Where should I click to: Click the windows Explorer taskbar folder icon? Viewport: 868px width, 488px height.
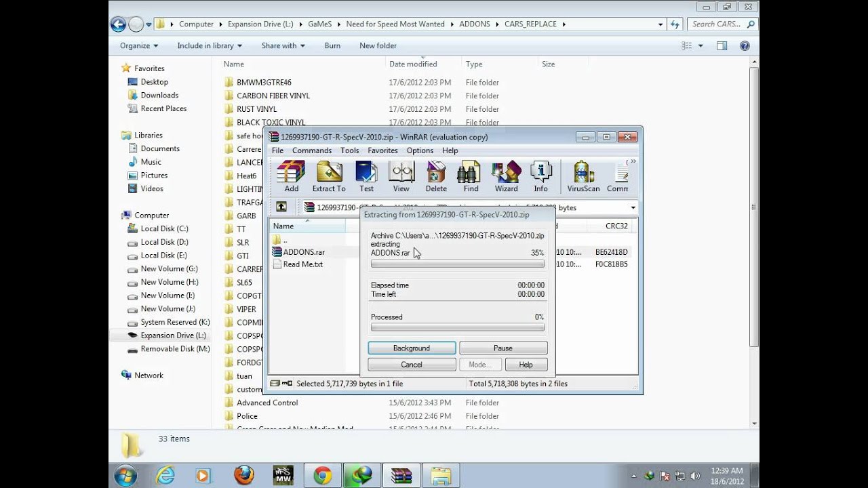(440, 475)
